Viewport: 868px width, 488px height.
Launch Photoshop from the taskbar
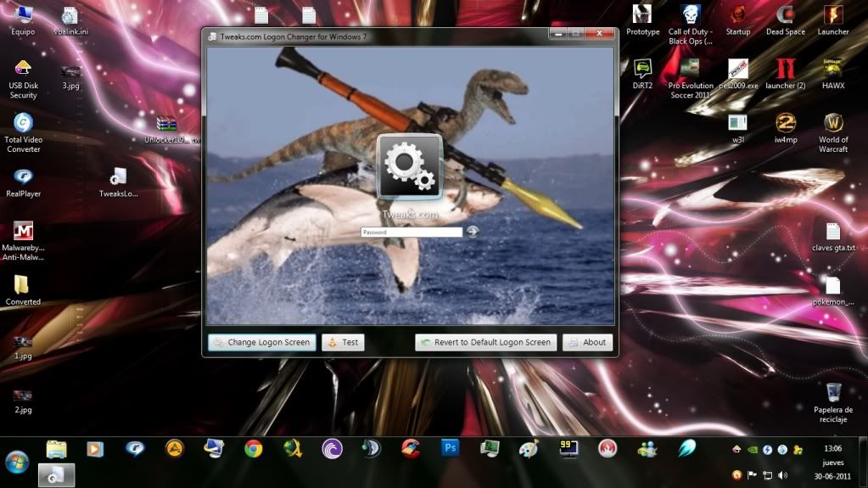[450, 448]
